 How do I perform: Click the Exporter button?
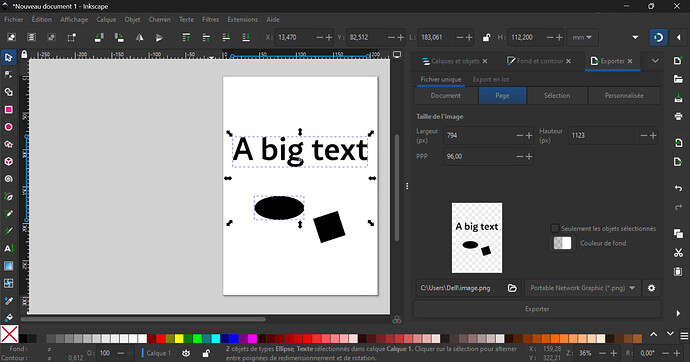537,309
